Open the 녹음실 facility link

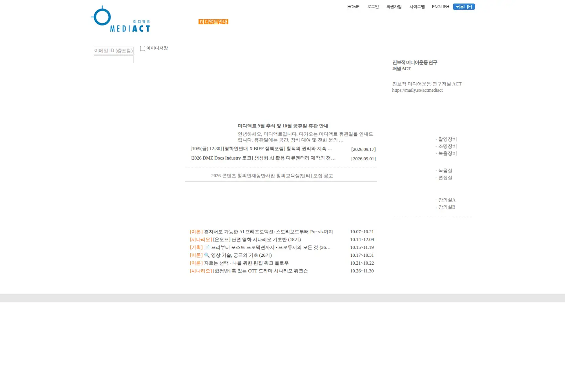[x=445, y=171]
